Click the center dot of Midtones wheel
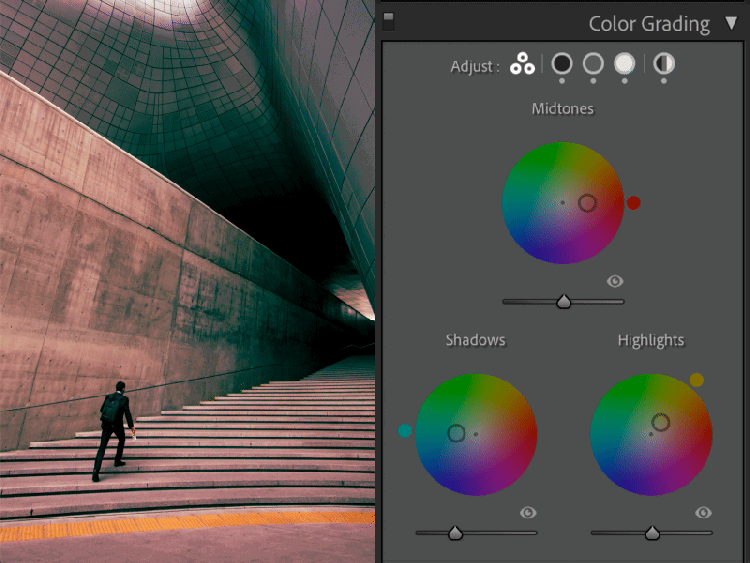This screenshot has height=563, width=750. (562, 202)
